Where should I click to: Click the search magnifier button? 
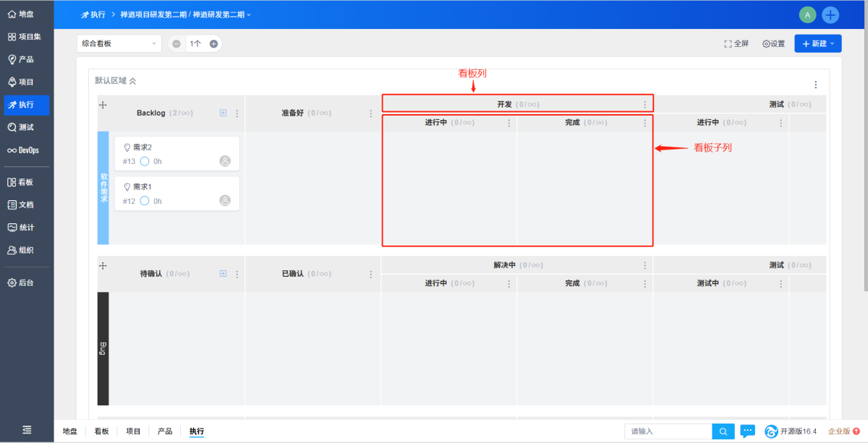click(x=723, y=431)
